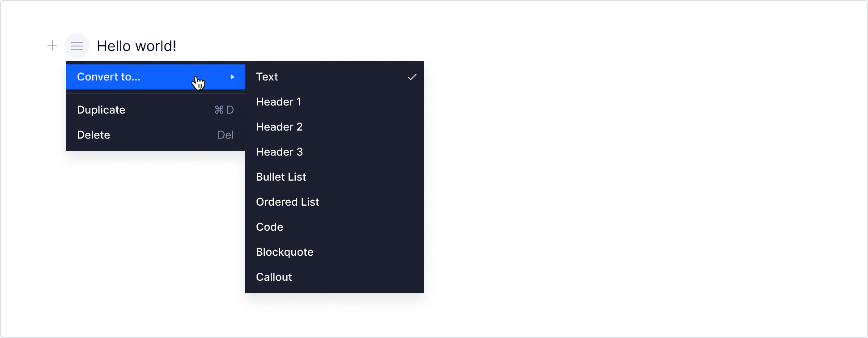Click the plus icon to add block
The width and height of the screenshot is (868, 338).
point(52,46)
